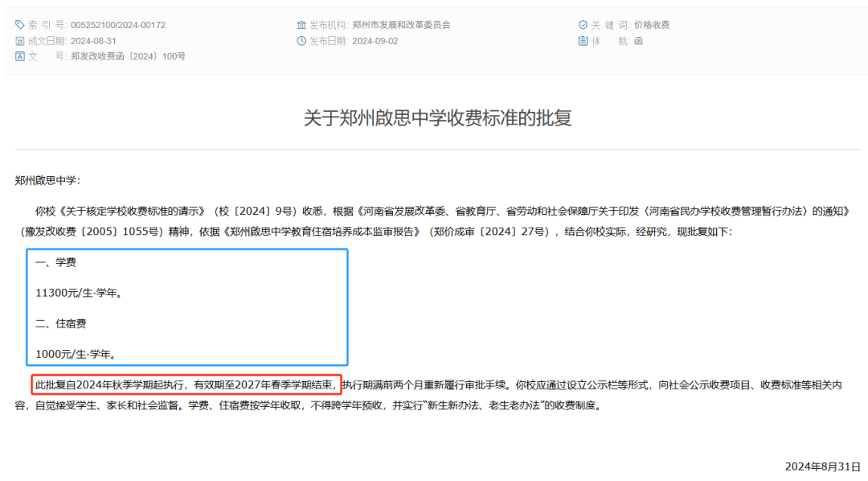This screenshot has height=481, width=868.
Task: Click the document title 关于郑州啟思中学收费标准的批复
Action: [x=437, y=117]
